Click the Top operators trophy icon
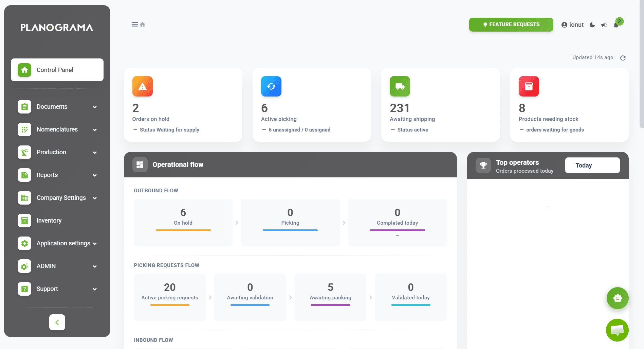 [x=483, y=165]
